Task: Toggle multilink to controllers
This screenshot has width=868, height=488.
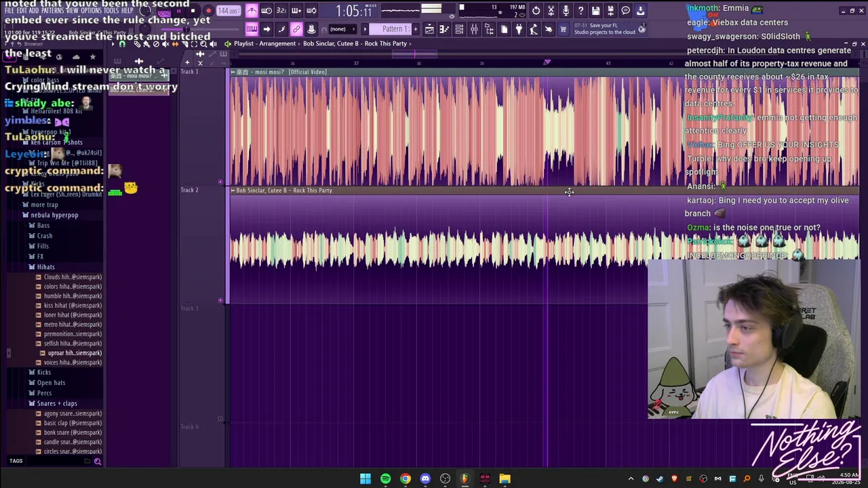Action: point(311,29)
